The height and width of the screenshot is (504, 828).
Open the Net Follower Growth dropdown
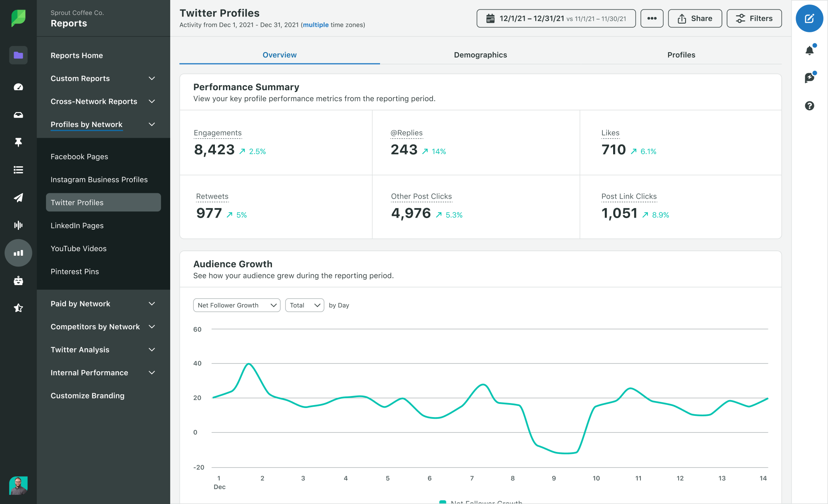pos(236,305)
